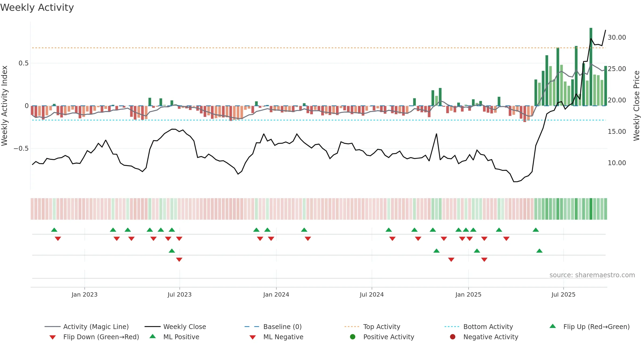
Task: Click green triangle icon beside ML Positive legend
Action: coord(153,336)
